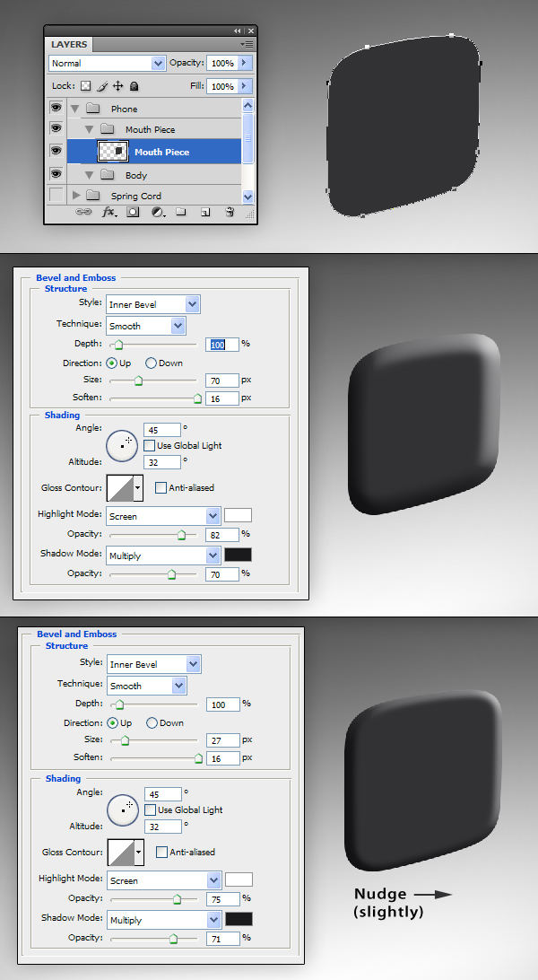Hide the selected Mouth Piece layer's eye
Viewport: 538px width, 980px height.
[56, 151]
